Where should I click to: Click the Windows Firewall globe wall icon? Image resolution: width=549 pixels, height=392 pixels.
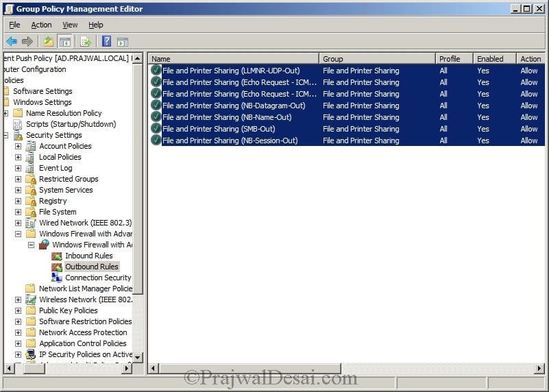pyautogui.click(x=44, y=244)
